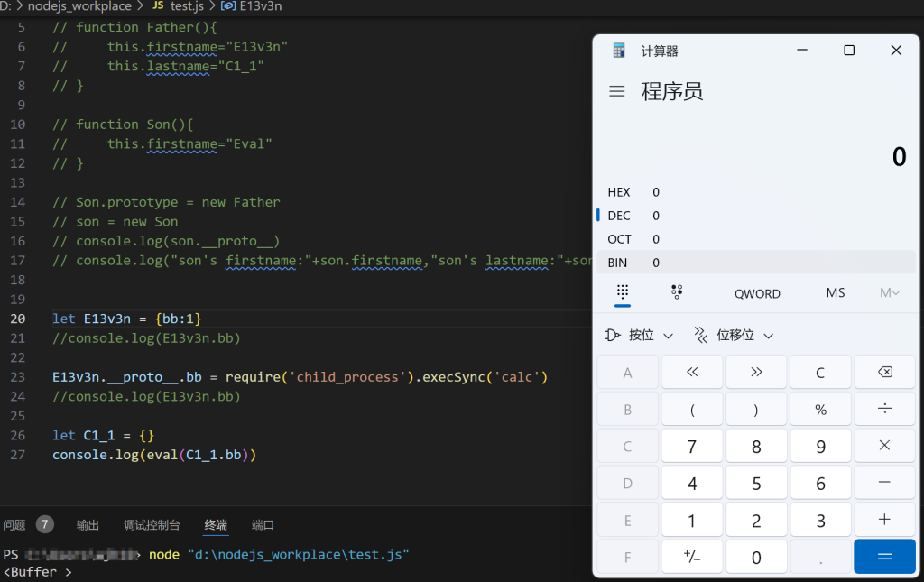Select DEC number base
This screenshot has width=924, height=582.
[x=756, y=216]
